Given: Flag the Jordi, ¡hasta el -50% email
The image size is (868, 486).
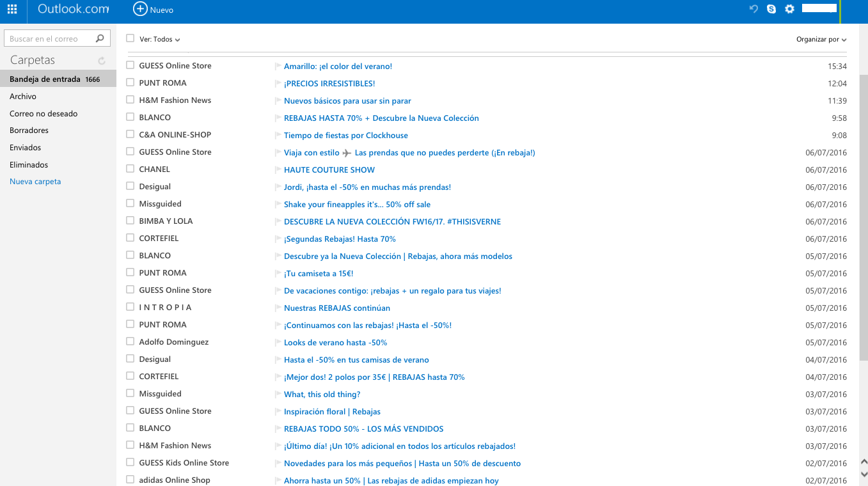Looking at the screenshot, I should pos(278,187).
